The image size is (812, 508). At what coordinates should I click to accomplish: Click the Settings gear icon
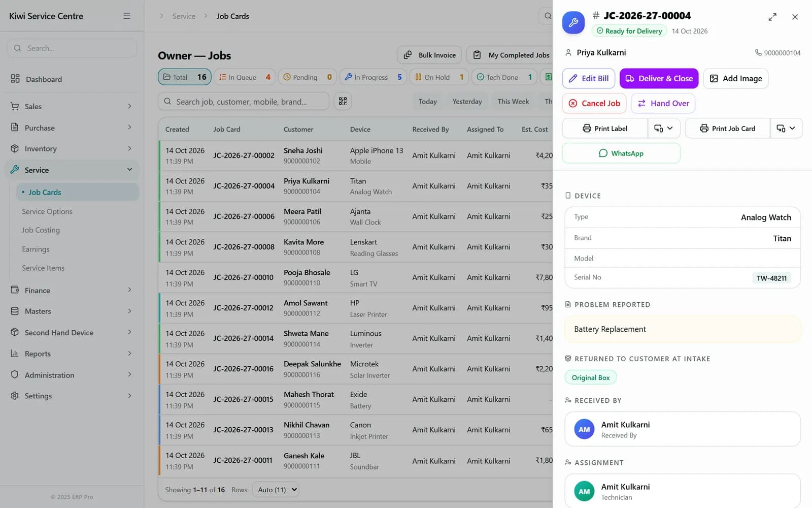pos(15,396)
